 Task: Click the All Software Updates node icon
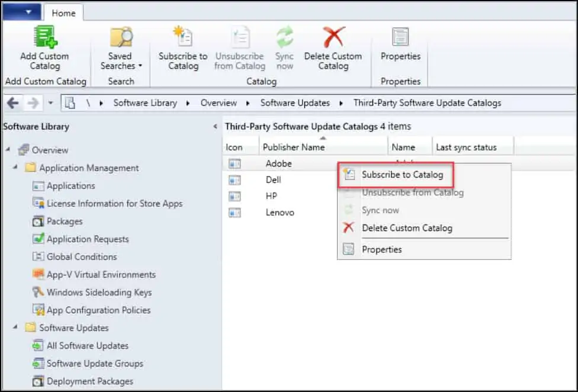point(38,346)
